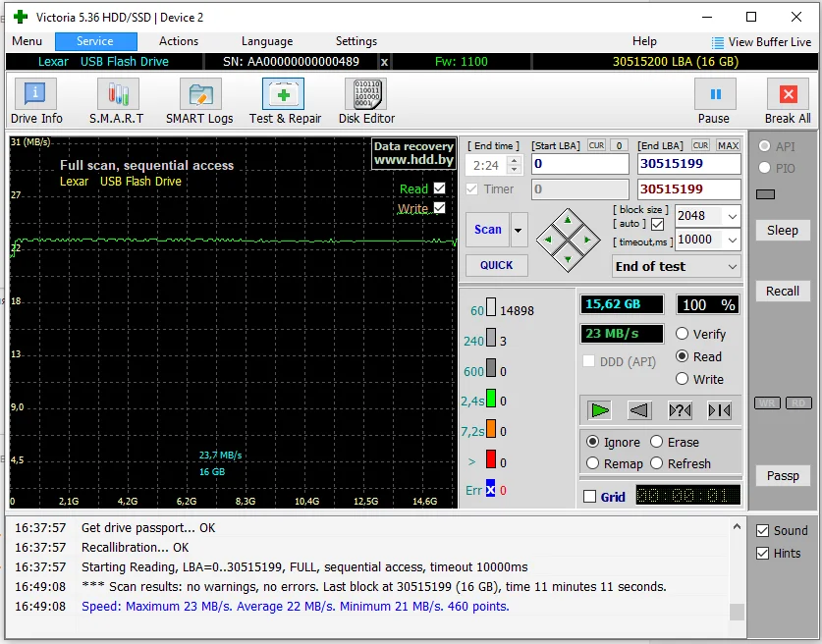Click the QUICK scan button
The image size is (822, 644).
click(x=497, y=265)
